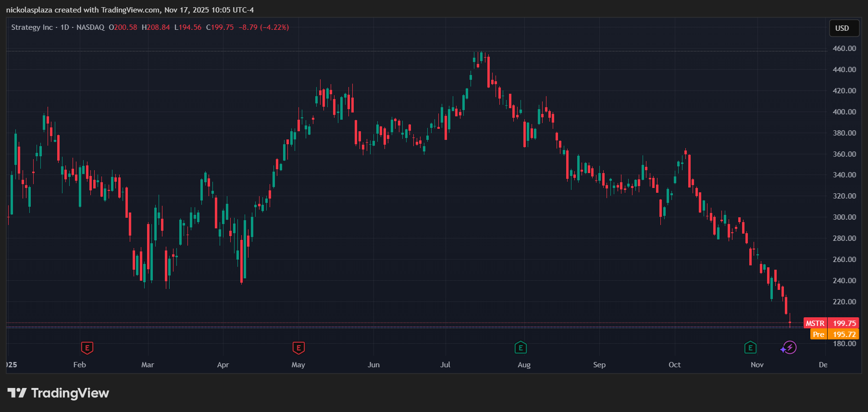
Task: Select the Strategy Inc symbol title
Action: click(32, 27)
